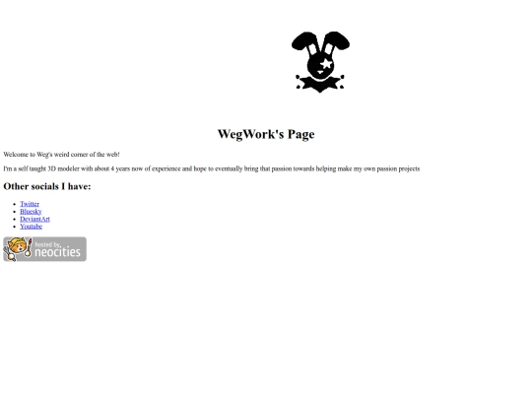The width and height of the screenshot is (532, 399).
Task: Open the Youtube link
Action: tap(32, 227)
